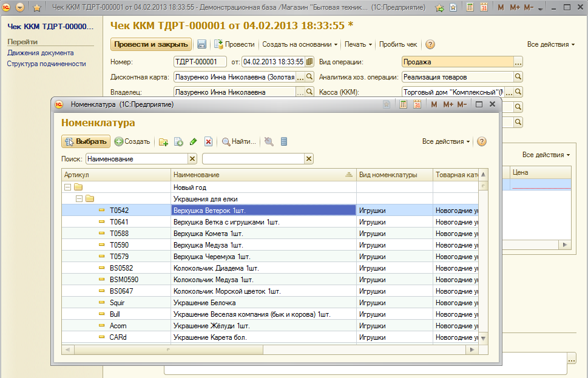Click mark-for-deletion red X icon
Viewport: 588px width, 378px height.
[x=209, y=141]
